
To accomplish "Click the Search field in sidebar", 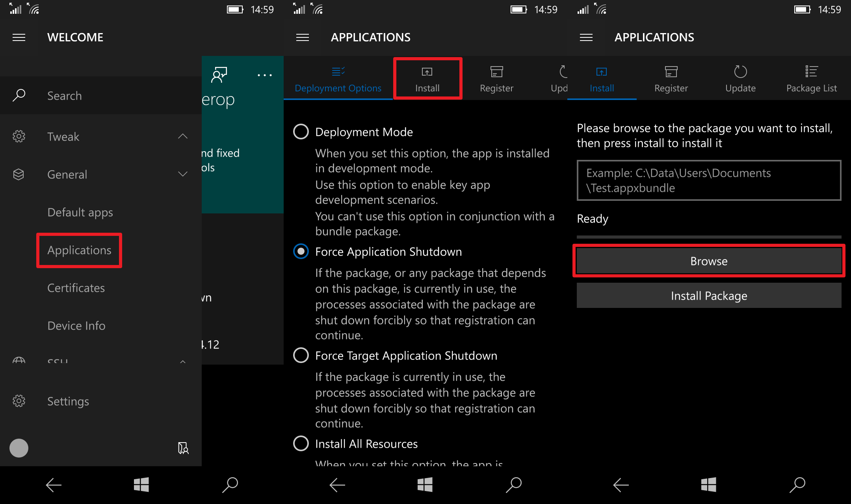I will (101, 95).
